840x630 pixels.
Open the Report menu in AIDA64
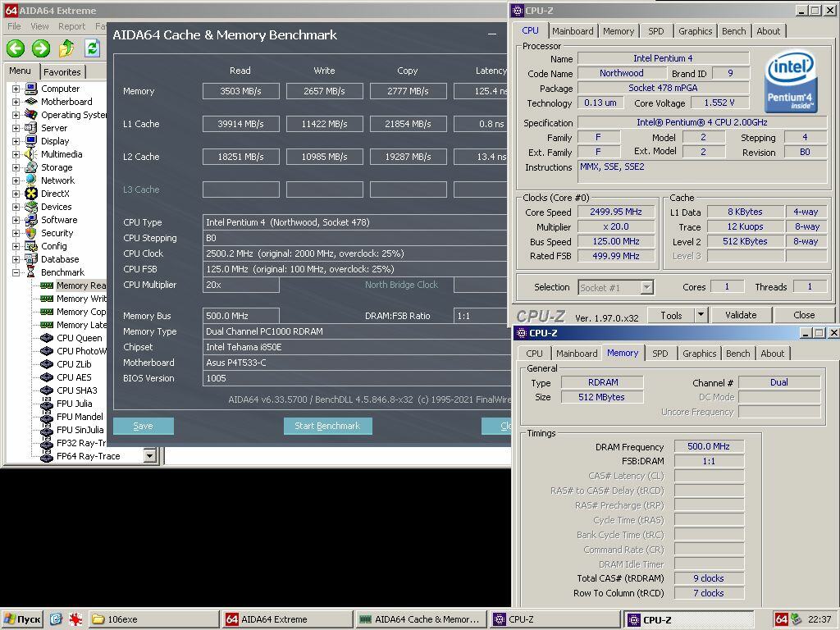click(x=72, y=25)
